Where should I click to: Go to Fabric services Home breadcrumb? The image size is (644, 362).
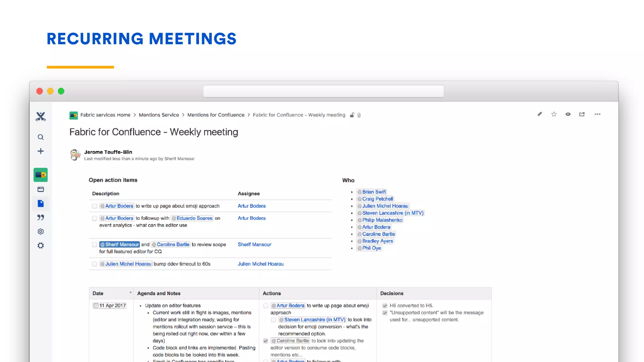tap(105, 115)
